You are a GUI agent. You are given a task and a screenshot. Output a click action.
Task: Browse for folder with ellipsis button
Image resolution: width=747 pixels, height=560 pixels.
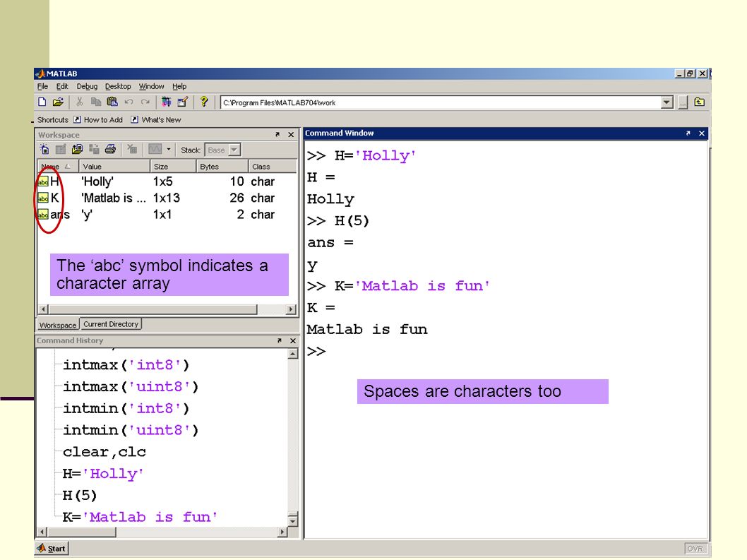coord(683,102)
